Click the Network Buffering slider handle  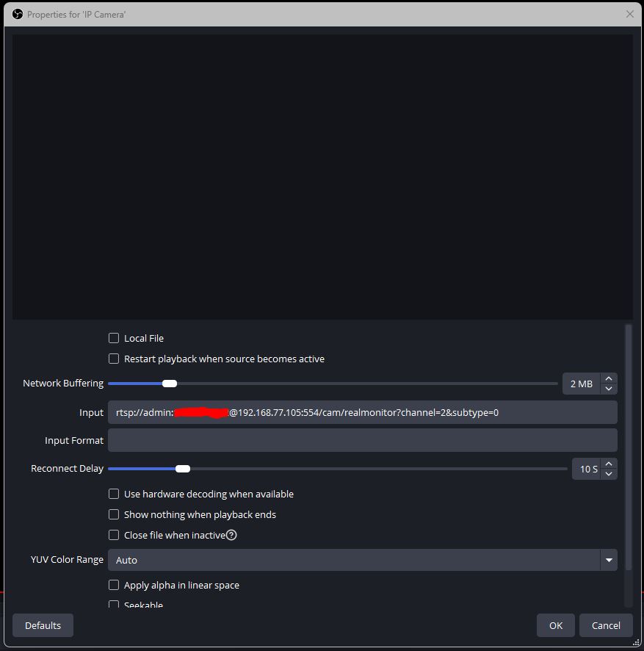[170, 384]
